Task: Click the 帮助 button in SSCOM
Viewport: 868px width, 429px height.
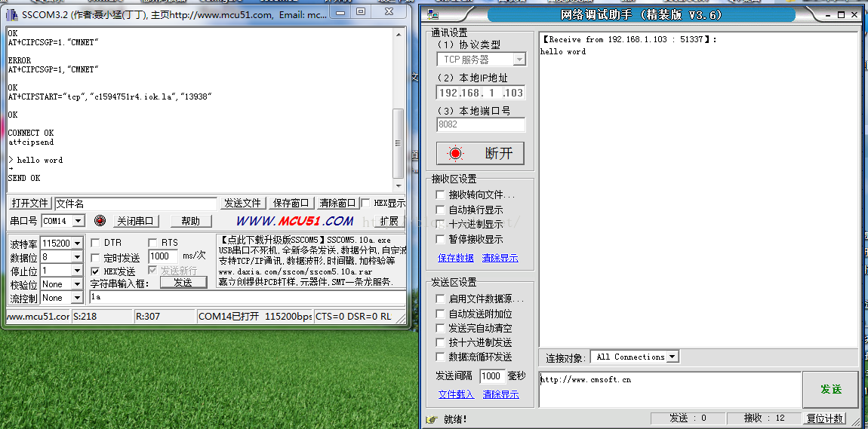Action: [191, 221]
